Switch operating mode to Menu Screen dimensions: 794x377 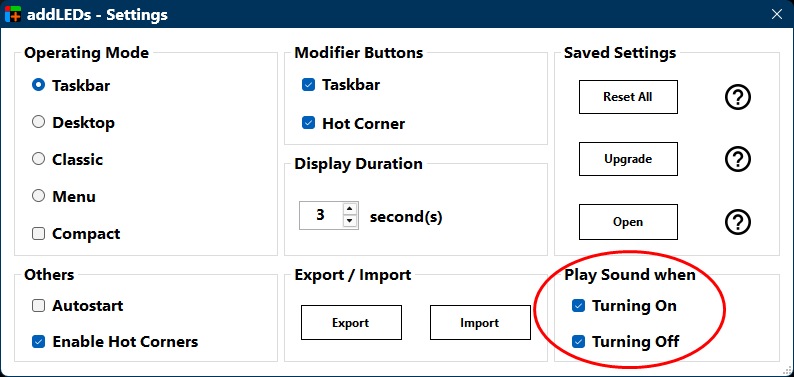point(38,196)
